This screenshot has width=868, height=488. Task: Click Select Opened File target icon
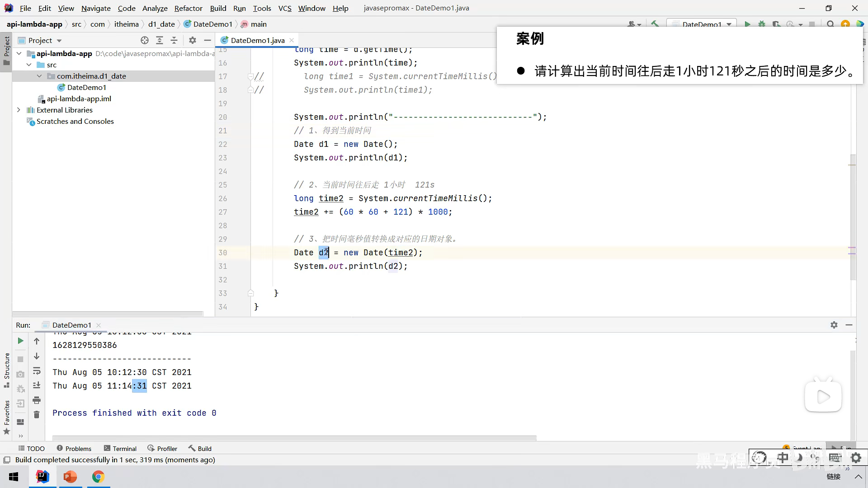coord(145,40)
